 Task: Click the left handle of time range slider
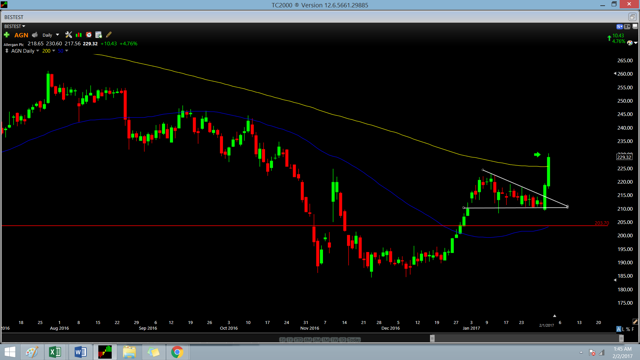coord(432,338)
